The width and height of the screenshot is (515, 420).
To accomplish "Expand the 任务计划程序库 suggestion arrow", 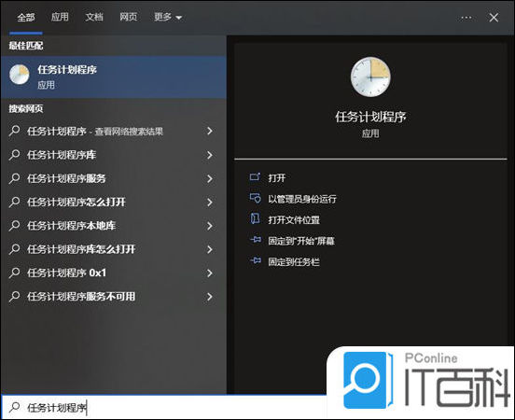I will (210, 155).
